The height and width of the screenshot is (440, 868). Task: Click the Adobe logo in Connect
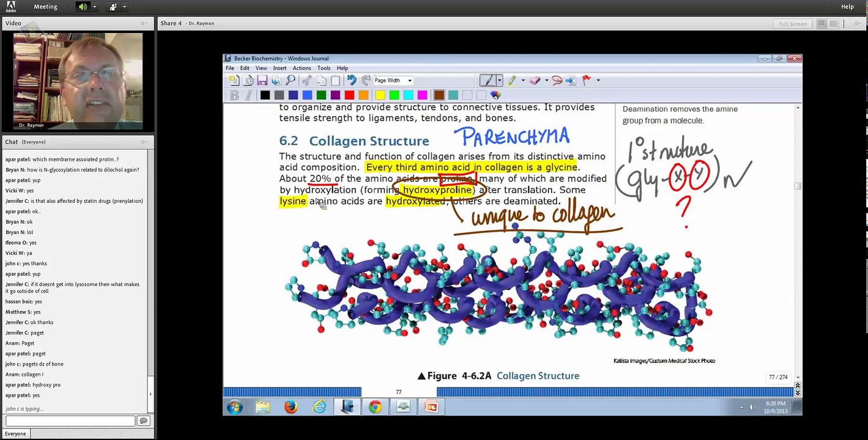(10, 7)
